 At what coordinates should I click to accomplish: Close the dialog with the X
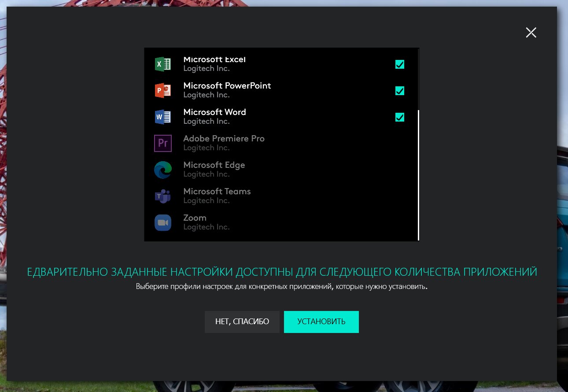tap(531, 32)
